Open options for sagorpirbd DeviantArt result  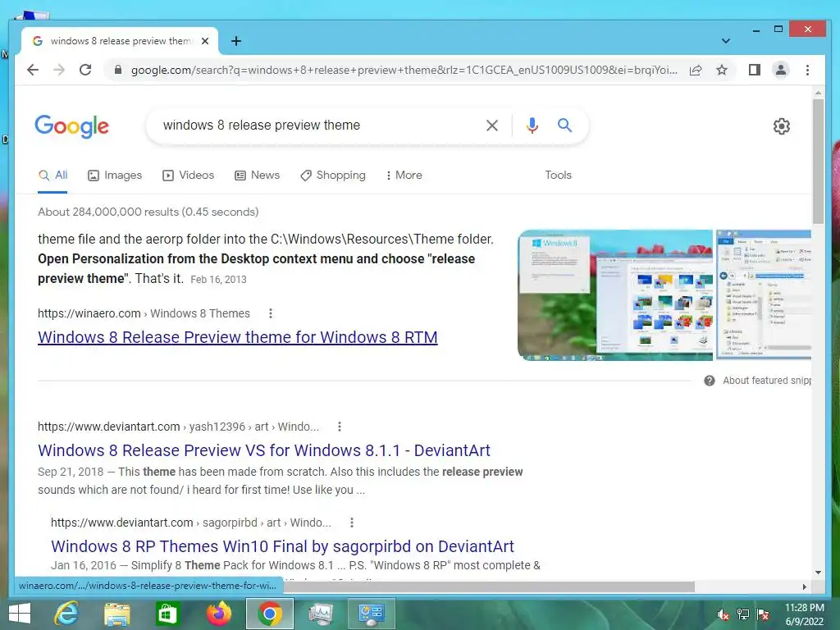click(x=351, y=523)
